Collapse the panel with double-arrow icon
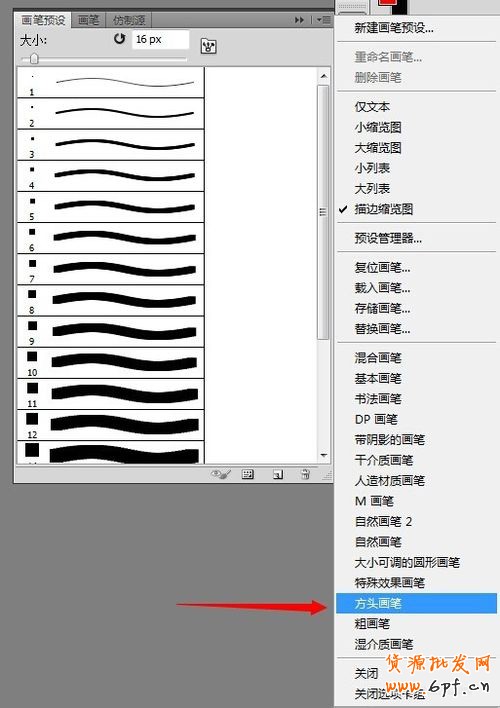Image resolution: width=500 pixels, height=708 pixels. point(299,20)
